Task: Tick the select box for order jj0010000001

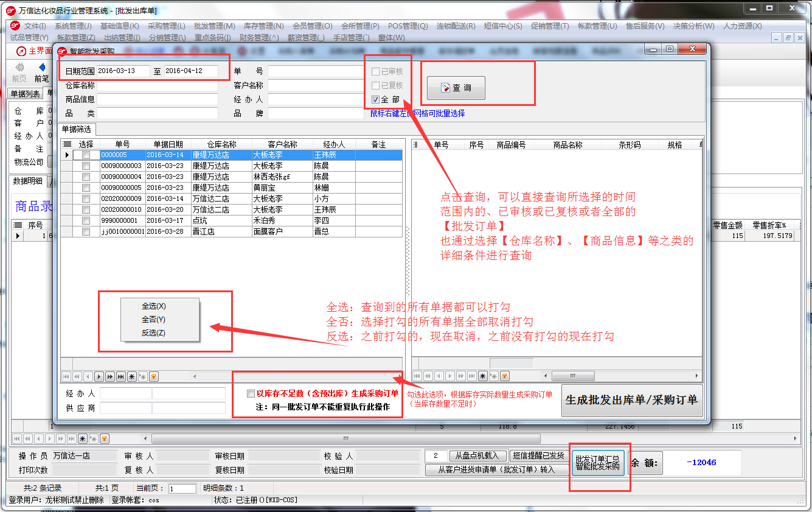Action: pos(86,232)
